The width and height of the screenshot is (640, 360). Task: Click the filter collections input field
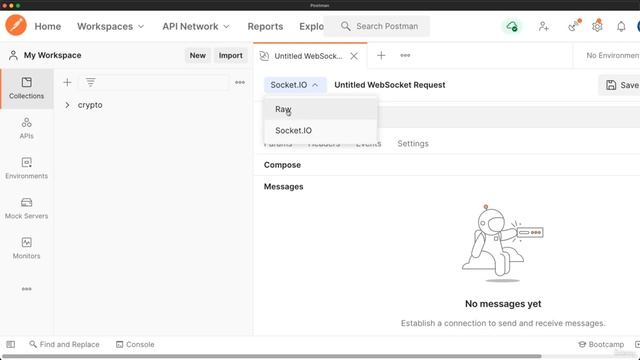click(153, 82)
